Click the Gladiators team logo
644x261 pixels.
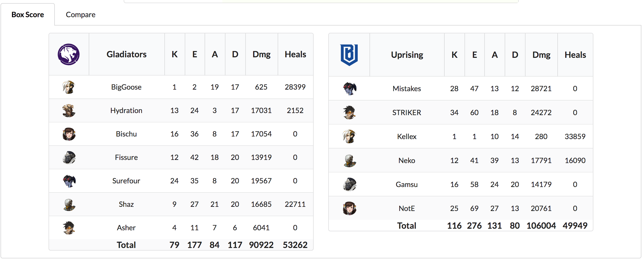[69, 54]
